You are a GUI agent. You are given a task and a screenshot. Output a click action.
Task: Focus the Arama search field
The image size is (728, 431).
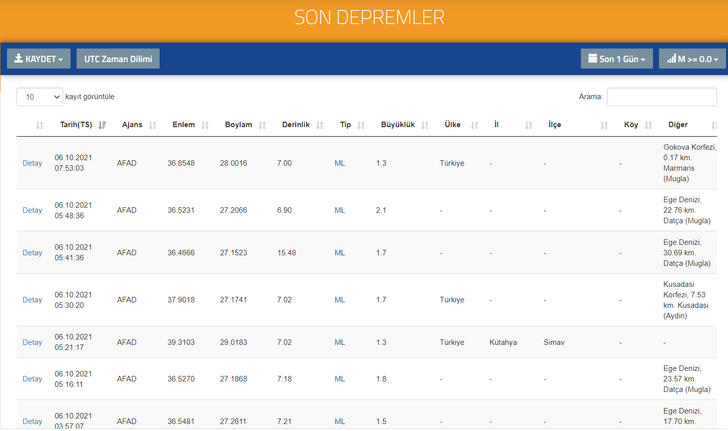click(x=662, y=97)
